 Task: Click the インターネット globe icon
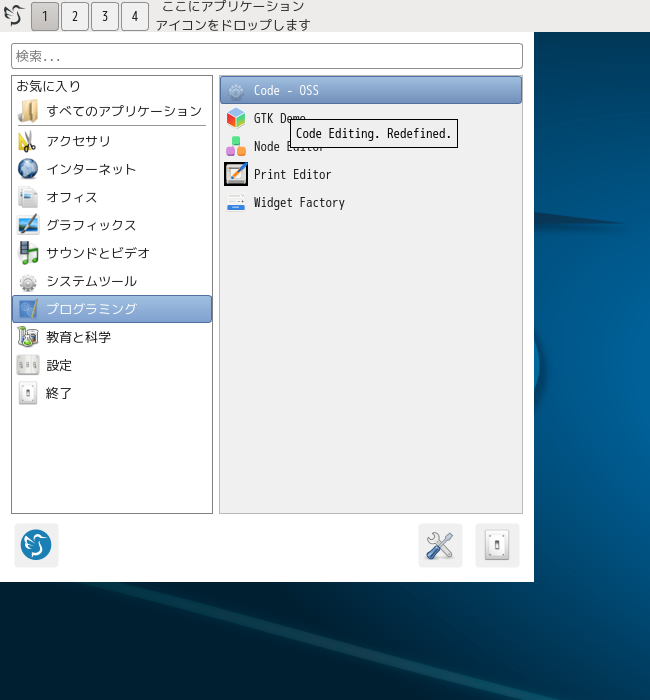28,169
